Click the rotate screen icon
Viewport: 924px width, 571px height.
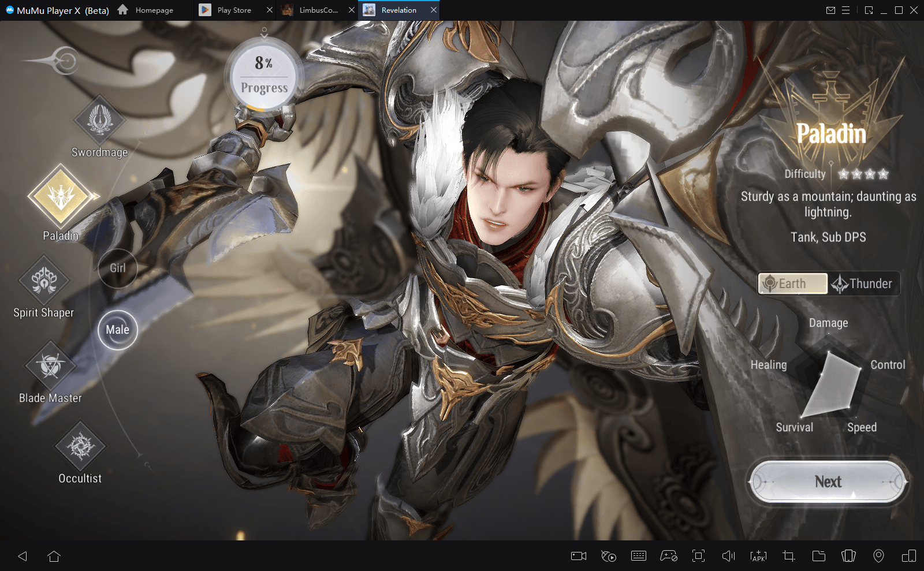(849, 556)
